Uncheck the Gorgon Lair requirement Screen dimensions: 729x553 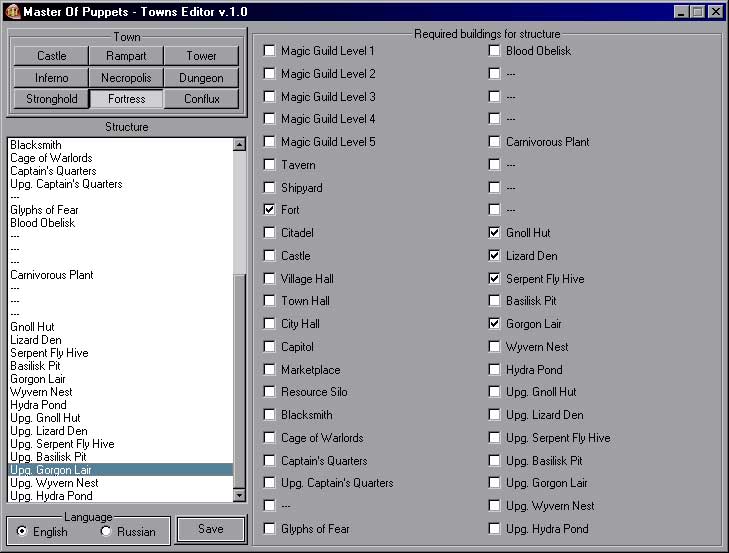[x=494, y=324]
